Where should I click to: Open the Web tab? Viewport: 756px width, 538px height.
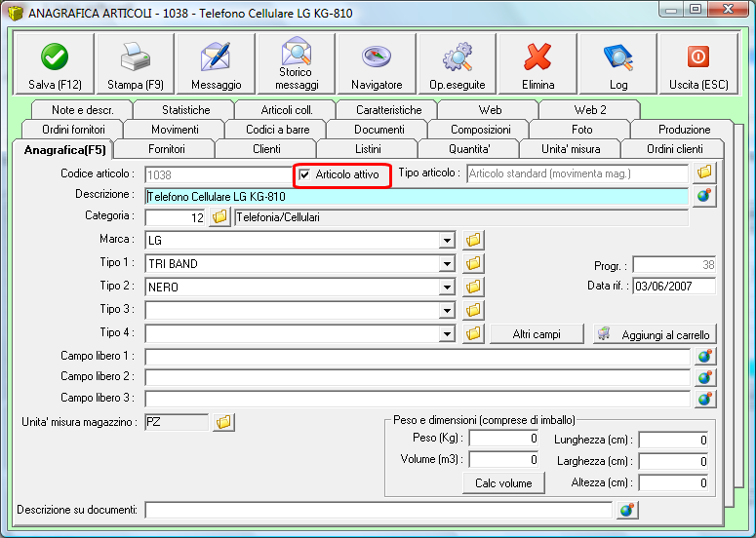point(490,109)
